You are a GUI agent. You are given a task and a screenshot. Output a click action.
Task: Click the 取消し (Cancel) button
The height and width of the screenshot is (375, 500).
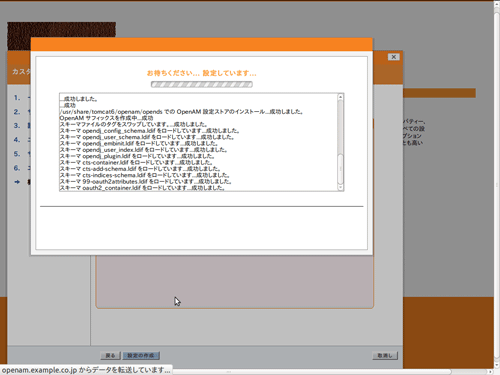point(385,356)
